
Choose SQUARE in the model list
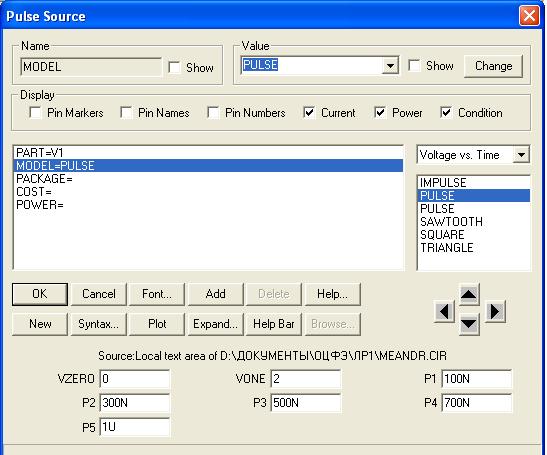tap(473, 234)
